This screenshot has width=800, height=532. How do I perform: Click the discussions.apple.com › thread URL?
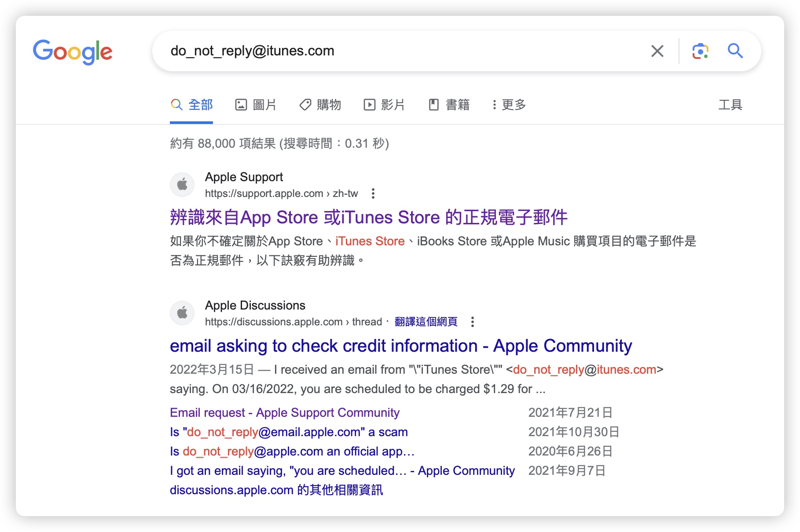[294, 322]
